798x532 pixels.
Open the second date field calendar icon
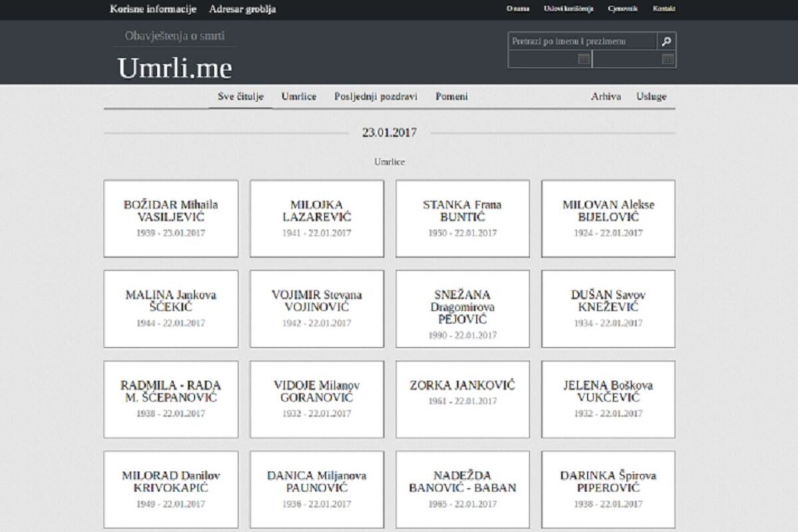tap(668, 60)
